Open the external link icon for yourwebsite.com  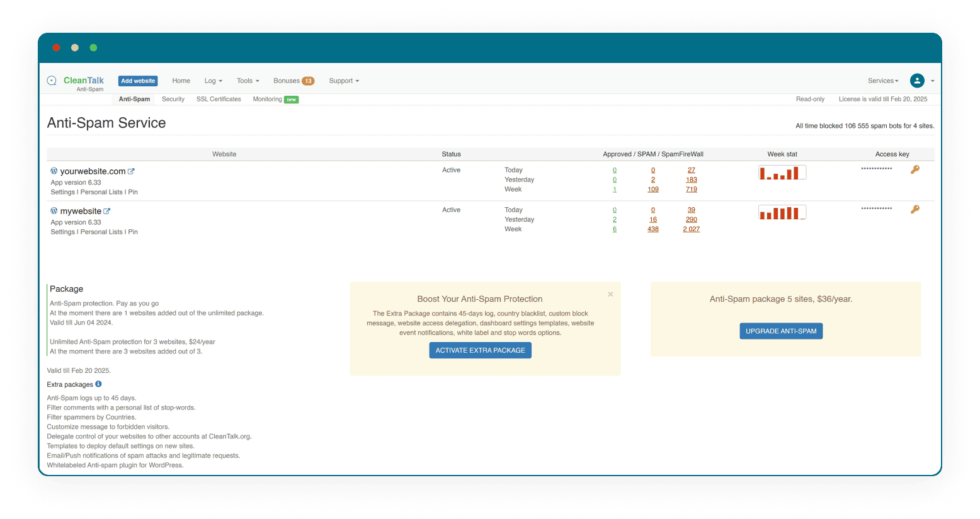(131, 171)
